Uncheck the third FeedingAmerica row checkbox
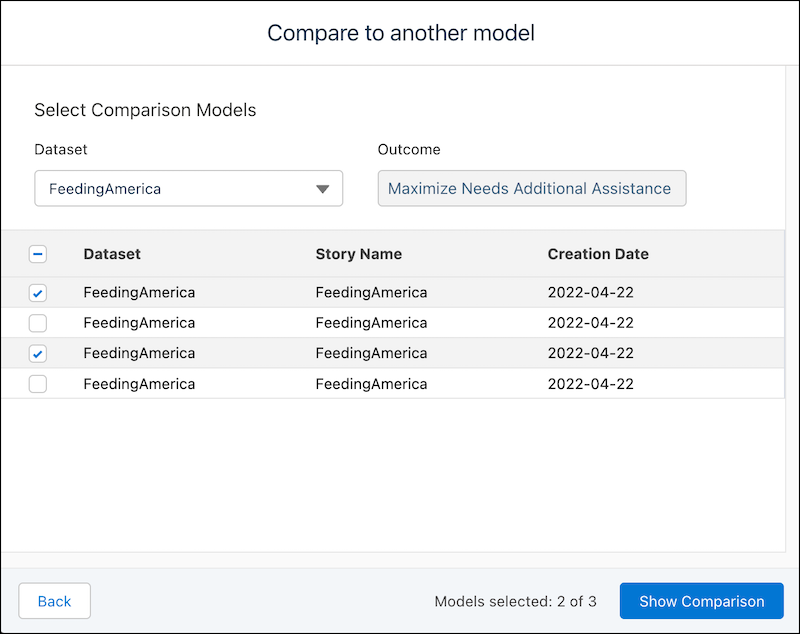This screenshot has width=800, height=634. [38, 353]
